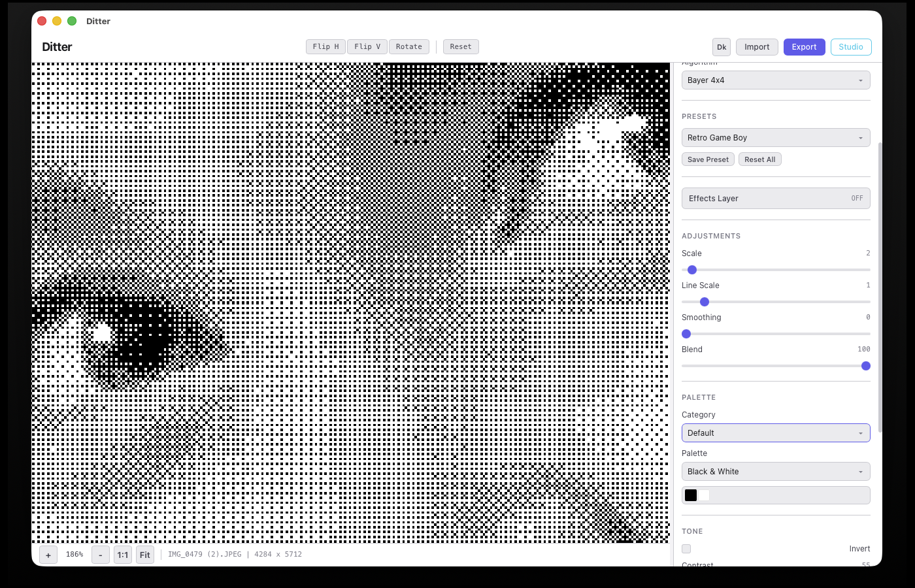Flip the image horizontally
Image resolution: width=915 pixels, height=588 pixels.
click(x=325, y=47)
